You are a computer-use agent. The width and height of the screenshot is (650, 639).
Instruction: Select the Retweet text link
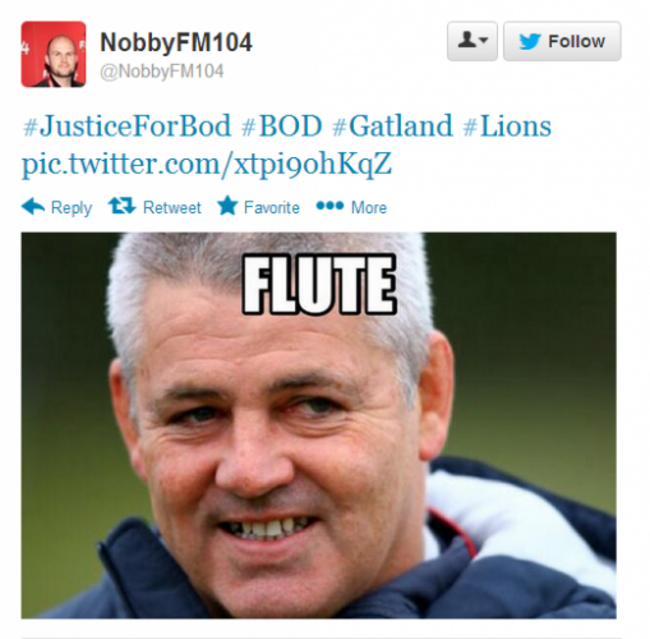pyautogui.click(x=172, y=207)
